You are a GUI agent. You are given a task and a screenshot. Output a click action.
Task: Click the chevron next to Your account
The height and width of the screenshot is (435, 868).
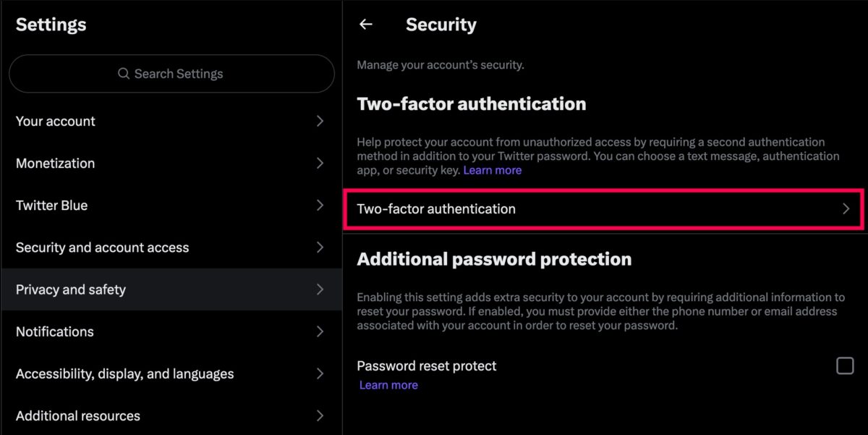pyautogui.click(x=320, y=121)
